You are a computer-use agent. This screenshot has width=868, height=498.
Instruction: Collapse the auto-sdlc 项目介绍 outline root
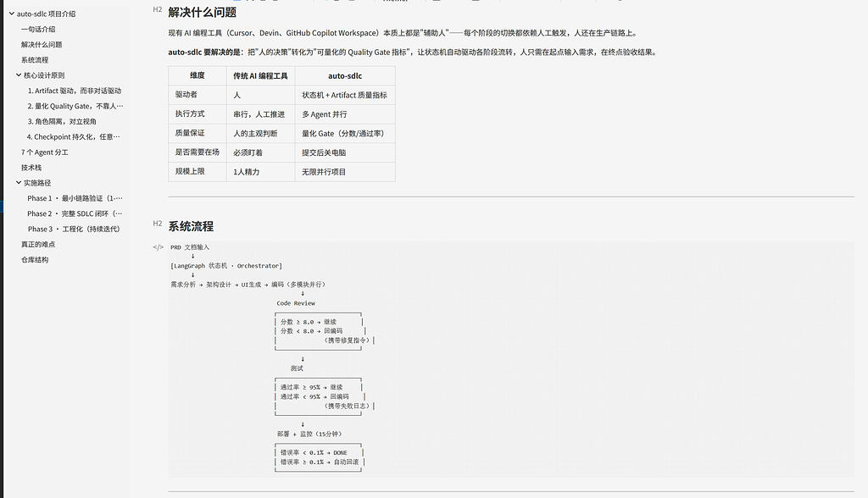[x=12, y=14]
